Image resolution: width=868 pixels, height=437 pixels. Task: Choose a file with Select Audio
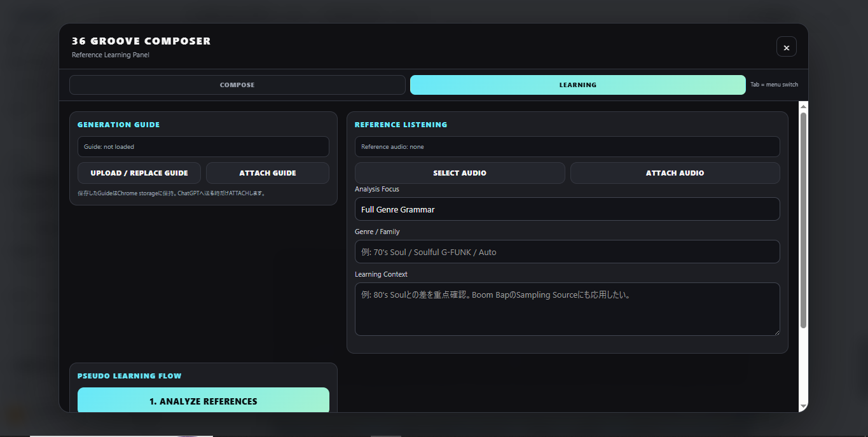[x=460, y=173]
